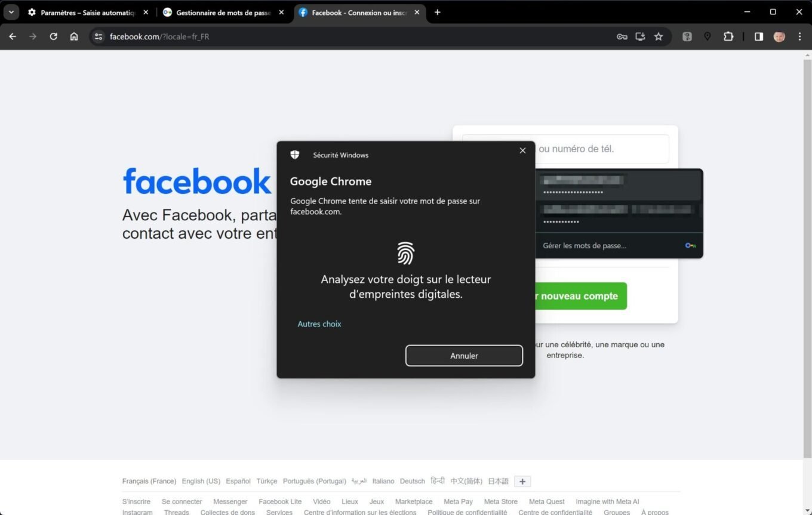This screenshot has width=812, height=515.
Task: Click the facebook logo
Action: (x=197, y=181)
